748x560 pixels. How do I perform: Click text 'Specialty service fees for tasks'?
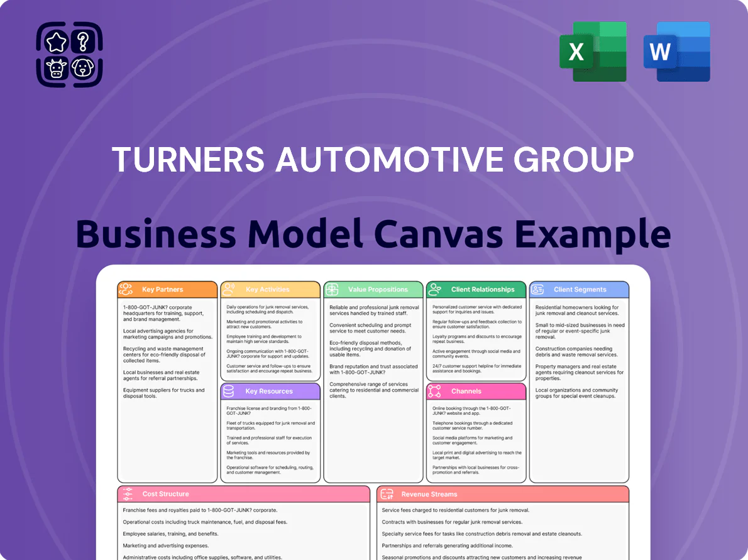(x=482, y=534)
